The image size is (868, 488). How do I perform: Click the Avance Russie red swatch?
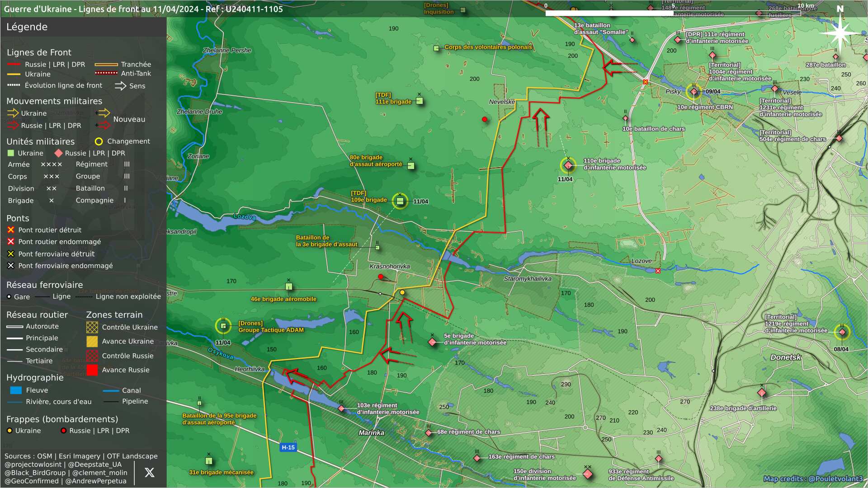(92, 370)
